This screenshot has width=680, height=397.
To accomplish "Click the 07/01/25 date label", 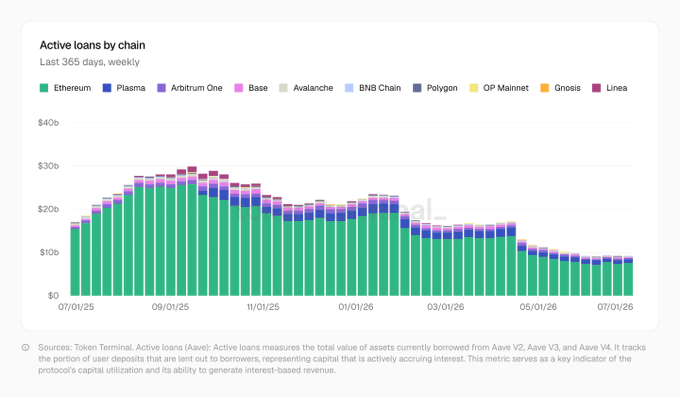I will point(76,307).
